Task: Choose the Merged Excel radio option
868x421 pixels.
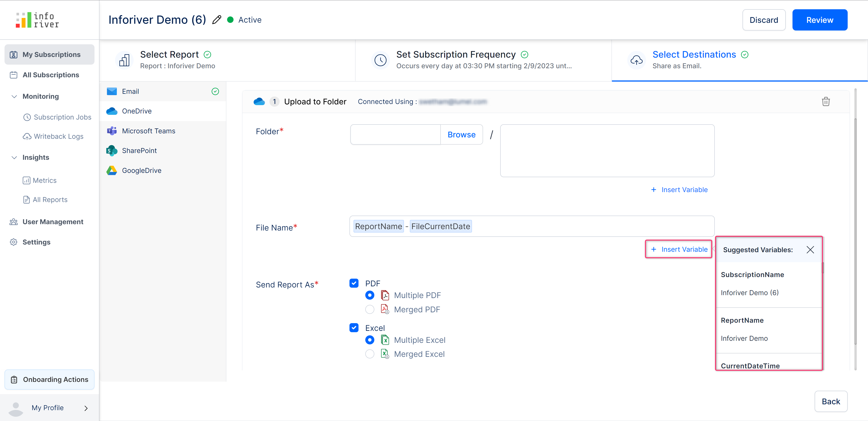Action: click(370, 354)
